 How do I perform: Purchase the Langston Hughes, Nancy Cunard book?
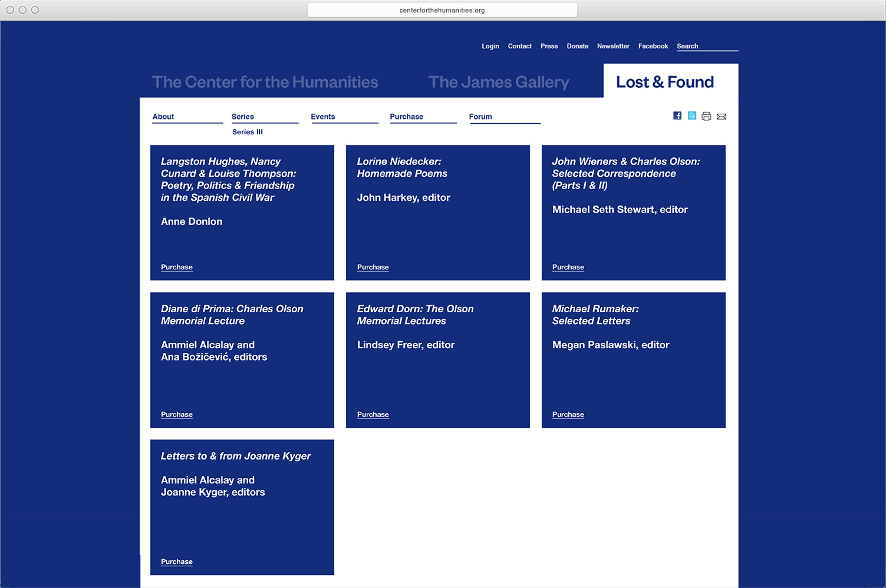click(x=177, y=267)
